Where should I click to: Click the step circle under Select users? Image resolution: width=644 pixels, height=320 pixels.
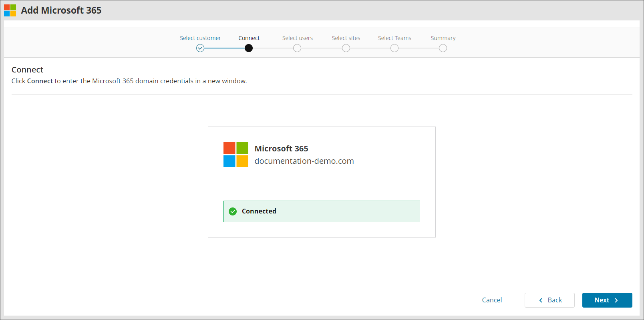point(297,48)
